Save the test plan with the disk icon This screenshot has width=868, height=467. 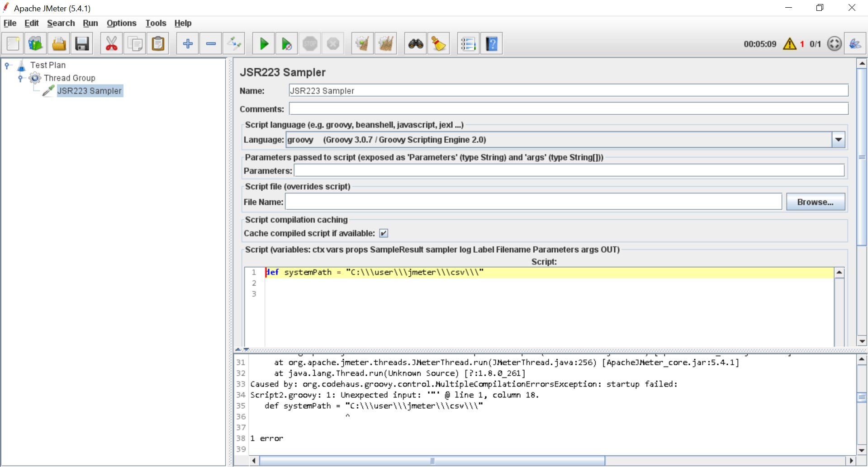(82, 43)
